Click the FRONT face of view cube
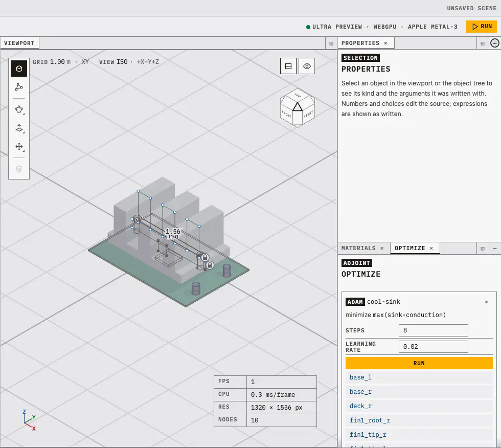Screen dimensions: 501x448 (286, 114)
